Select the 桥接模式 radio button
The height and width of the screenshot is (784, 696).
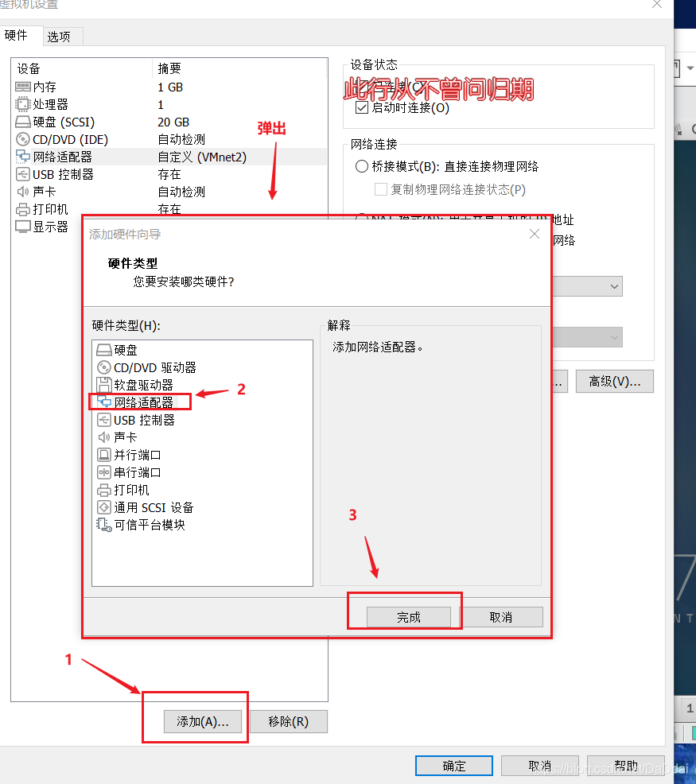click(x=360, y=165)
